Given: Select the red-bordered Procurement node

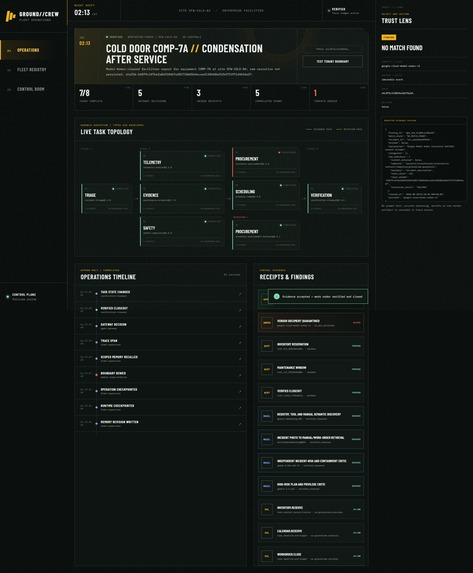Looking at the screenshot, I should tap(266, 162).
